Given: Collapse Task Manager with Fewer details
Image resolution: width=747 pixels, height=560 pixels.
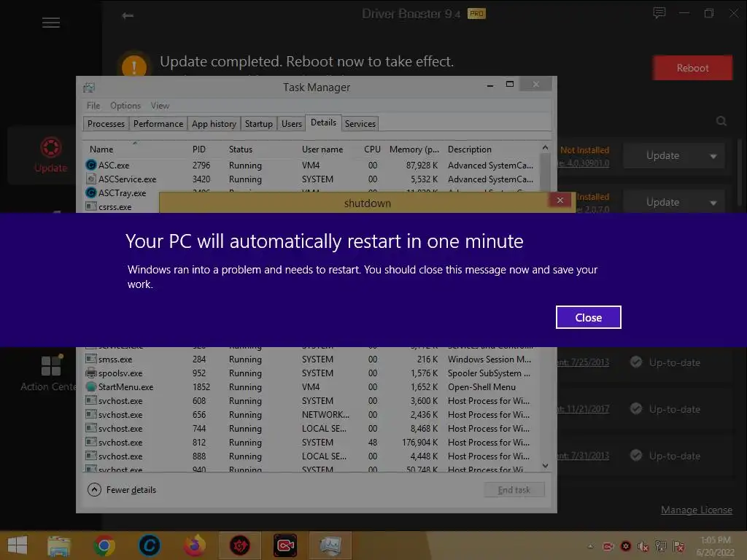Looking at the screenshot, I should (x=122, y=489).
